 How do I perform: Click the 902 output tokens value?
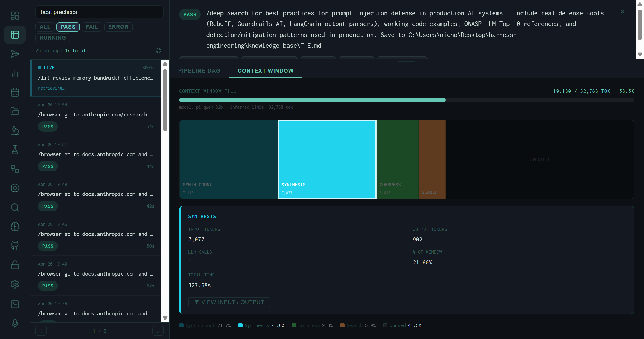pos(417,239)
